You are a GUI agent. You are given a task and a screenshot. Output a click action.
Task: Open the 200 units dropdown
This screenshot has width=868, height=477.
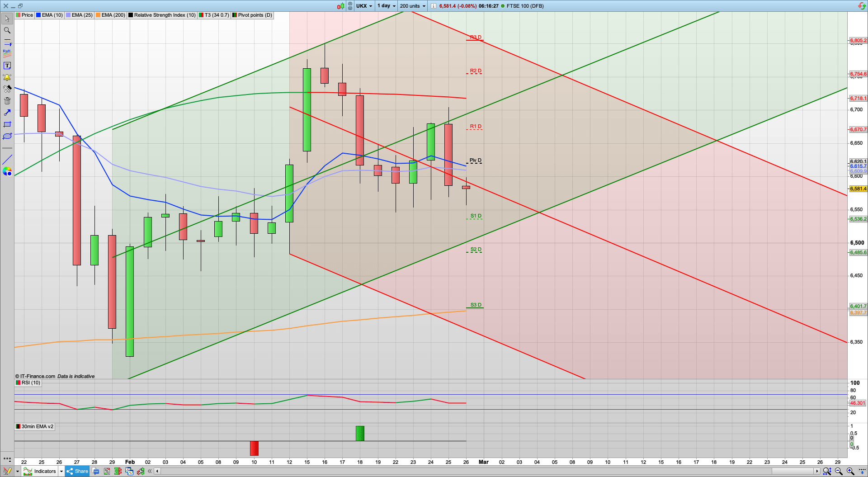tap(412, 6)
